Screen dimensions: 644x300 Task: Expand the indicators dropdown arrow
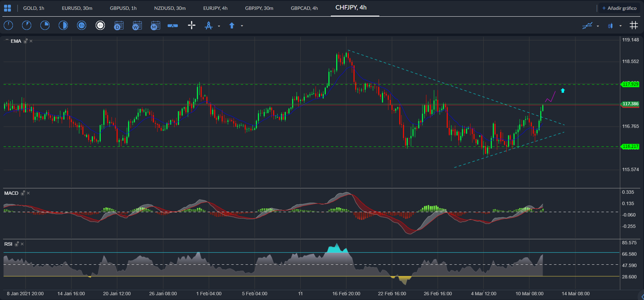pyautogui.click(x=598, y=26)
